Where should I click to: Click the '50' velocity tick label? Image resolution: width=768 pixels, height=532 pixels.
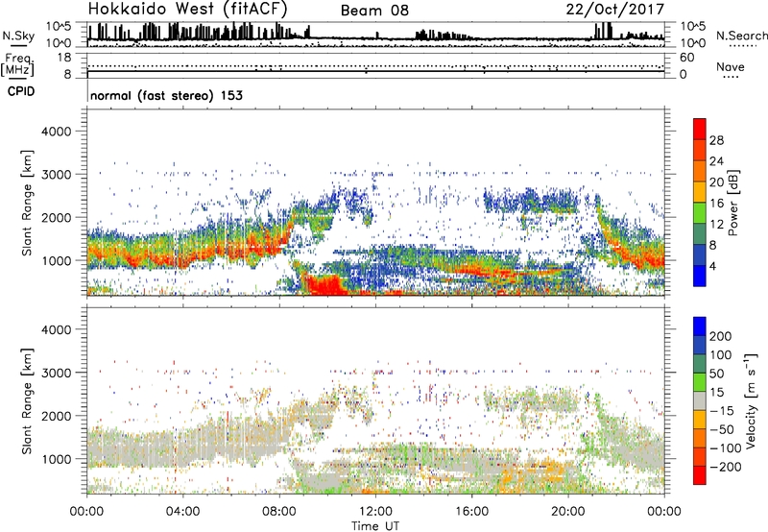(716, 374)
